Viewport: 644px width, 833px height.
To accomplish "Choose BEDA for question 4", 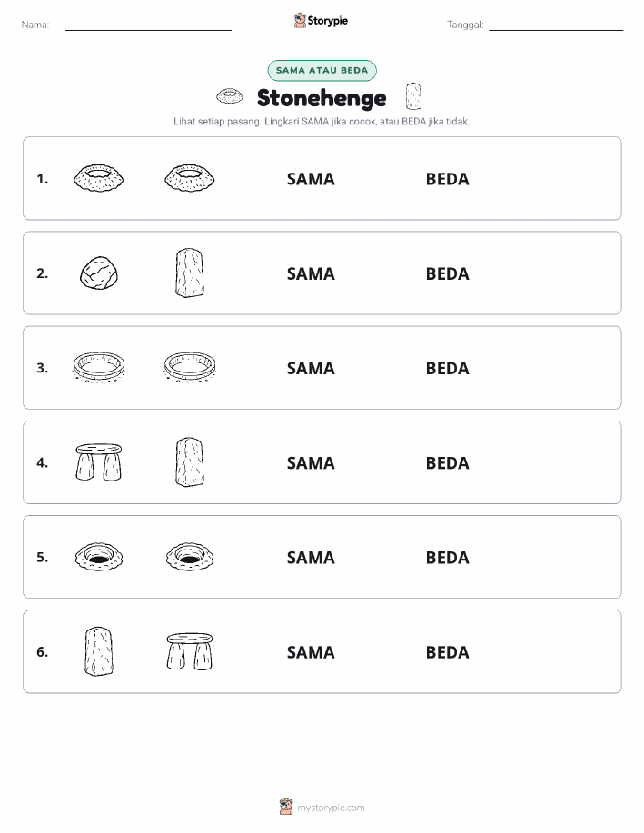I will click(x=448, y=462).
